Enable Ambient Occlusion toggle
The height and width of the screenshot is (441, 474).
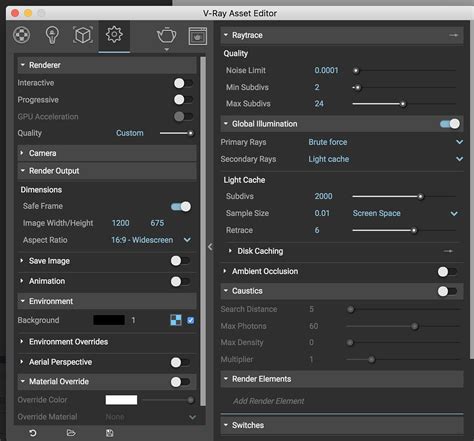coord(447,272)
